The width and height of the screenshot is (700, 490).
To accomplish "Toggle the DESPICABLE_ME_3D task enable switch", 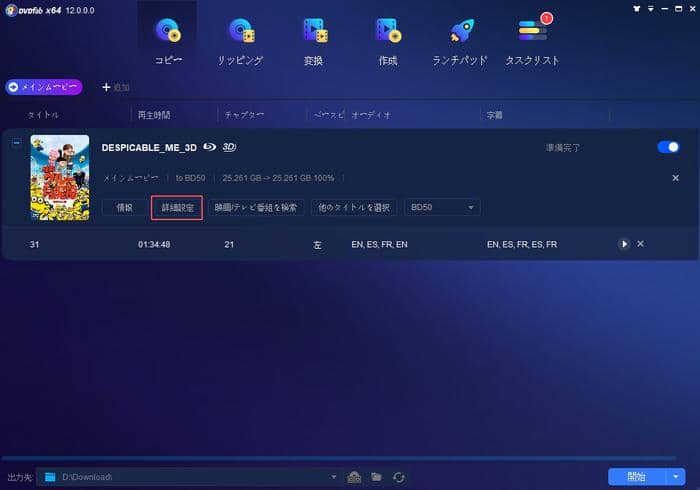I will coord(667,147).
